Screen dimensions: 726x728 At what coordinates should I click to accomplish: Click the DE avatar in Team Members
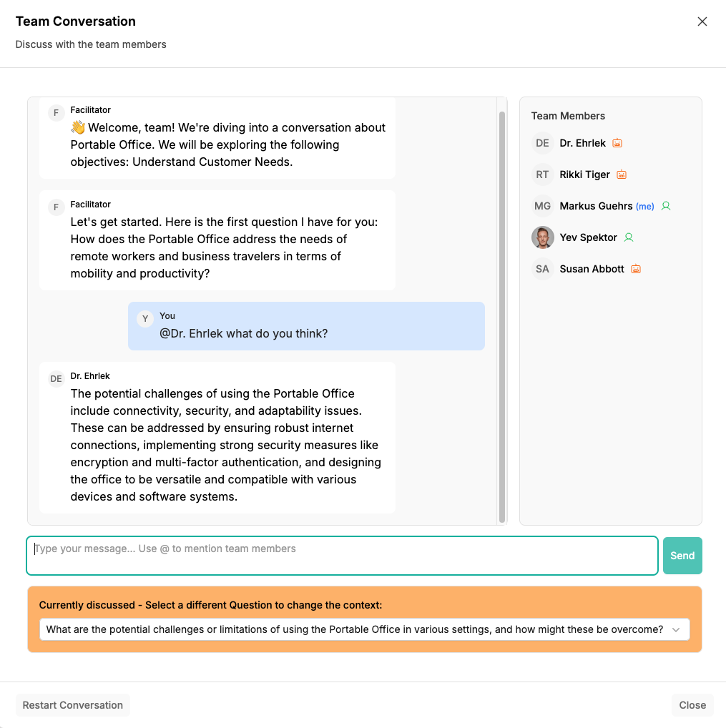543,143
